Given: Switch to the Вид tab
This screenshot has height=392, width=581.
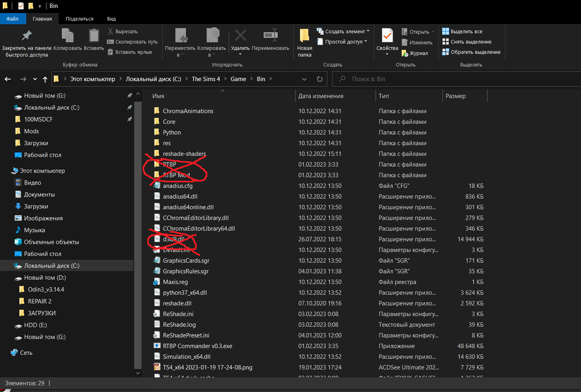Looking at the screenshot, I should coord(112,19).
